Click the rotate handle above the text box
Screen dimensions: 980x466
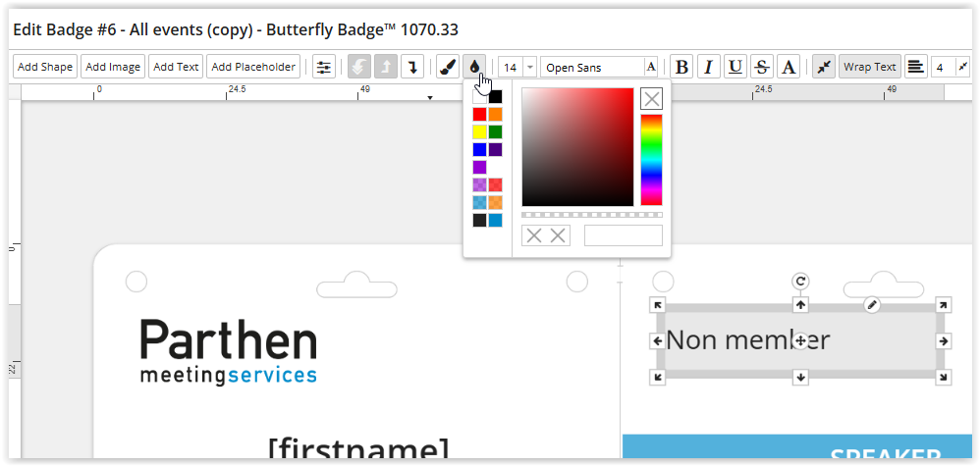(x=800, y=282)
